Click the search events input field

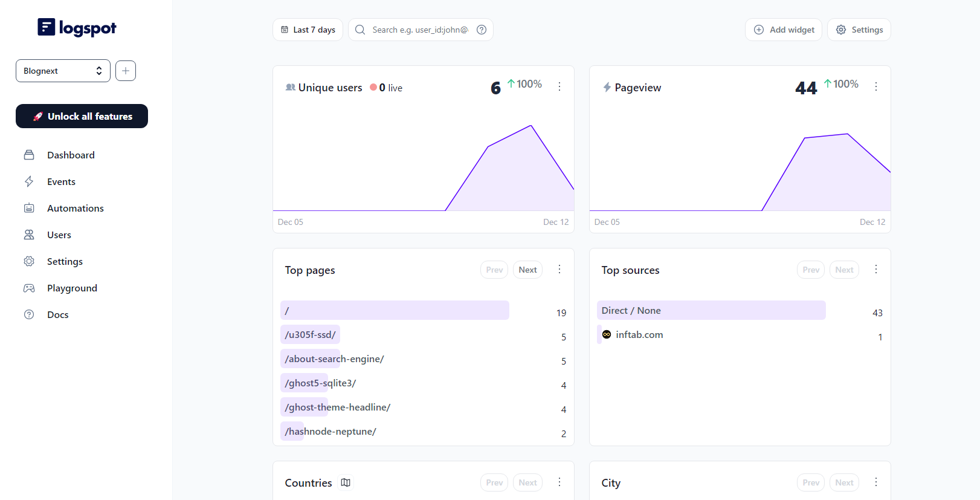[x=420, y=30]
